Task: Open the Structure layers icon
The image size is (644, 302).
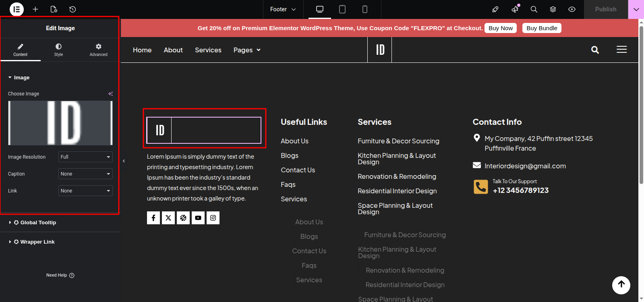Action: [x=553, y=9]
